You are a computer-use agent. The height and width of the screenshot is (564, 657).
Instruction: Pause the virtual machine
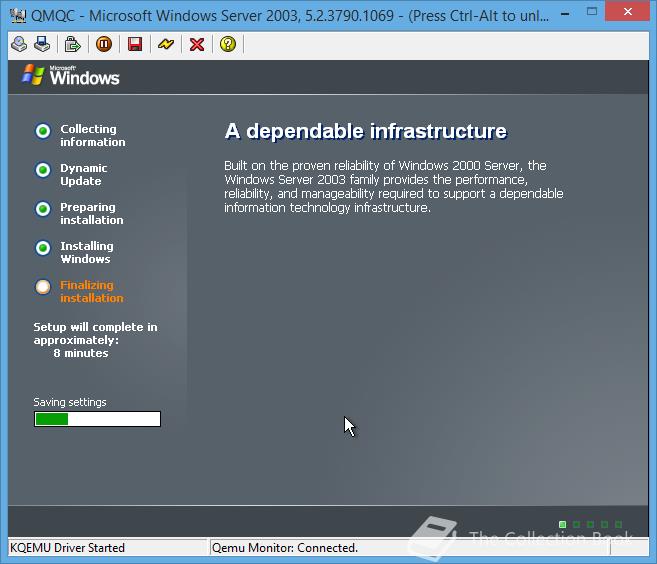coord(104,44)
